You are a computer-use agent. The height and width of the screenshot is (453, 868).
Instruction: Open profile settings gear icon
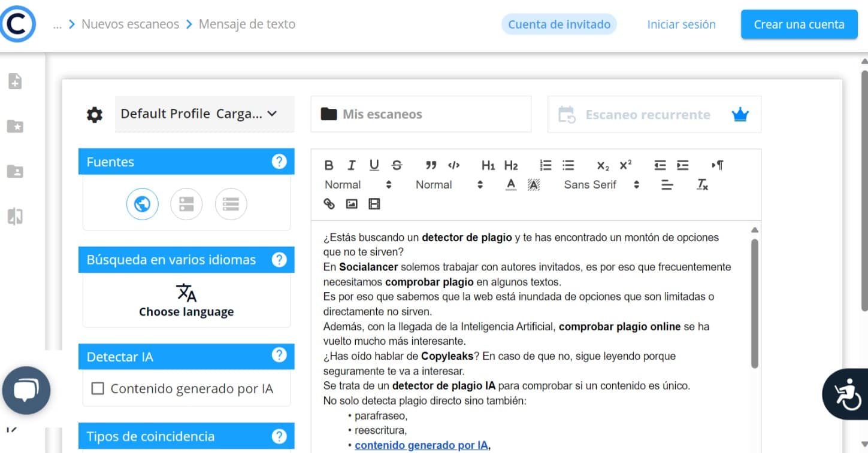pos(95,114)
